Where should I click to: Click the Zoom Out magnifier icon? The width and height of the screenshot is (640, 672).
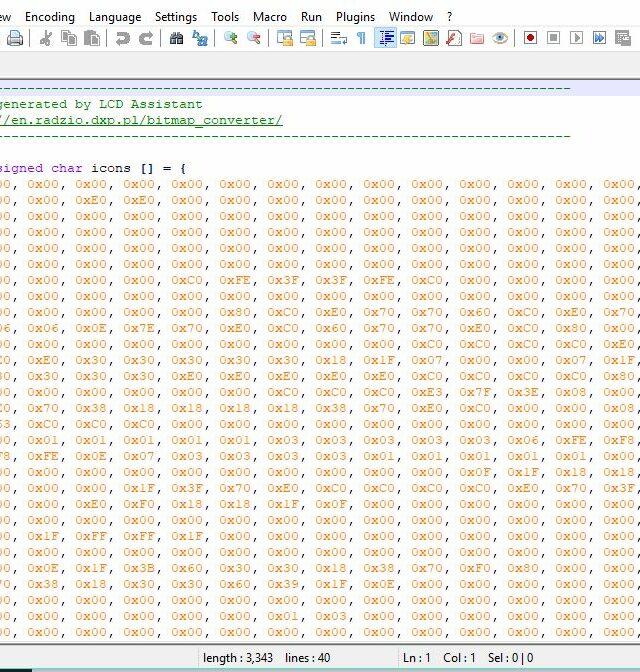[x=254, y=38]
